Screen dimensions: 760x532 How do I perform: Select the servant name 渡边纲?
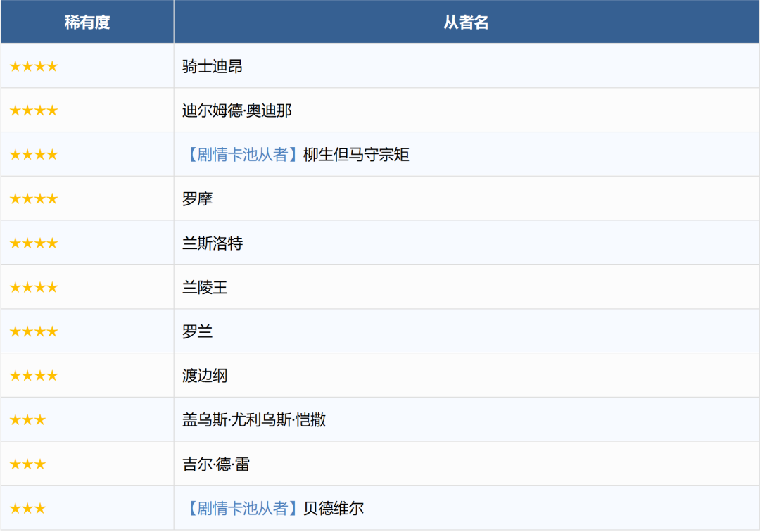205,376
